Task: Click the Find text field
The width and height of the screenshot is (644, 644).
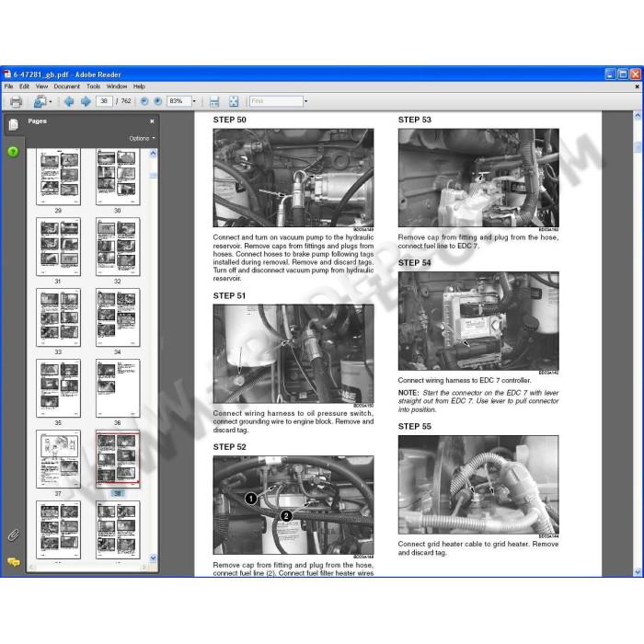Action: point(276,101)
